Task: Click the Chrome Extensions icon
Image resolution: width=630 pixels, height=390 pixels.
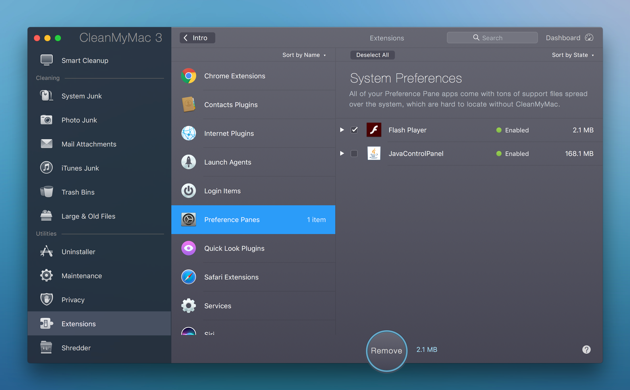Action: pyautogui.click(x=188, y=76)
